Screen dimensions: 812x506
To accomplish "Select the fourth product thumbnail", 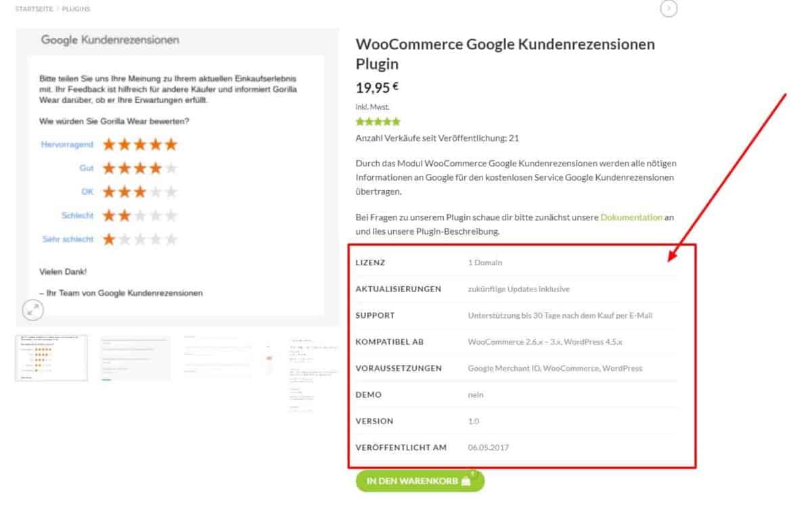I will tap(313, 373).
